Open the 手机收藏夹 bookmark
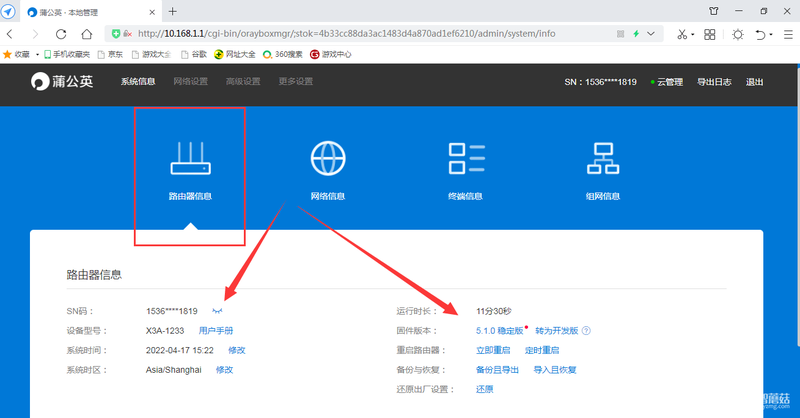This screenshot has width=800, height=418. click(x=67, y=54)
